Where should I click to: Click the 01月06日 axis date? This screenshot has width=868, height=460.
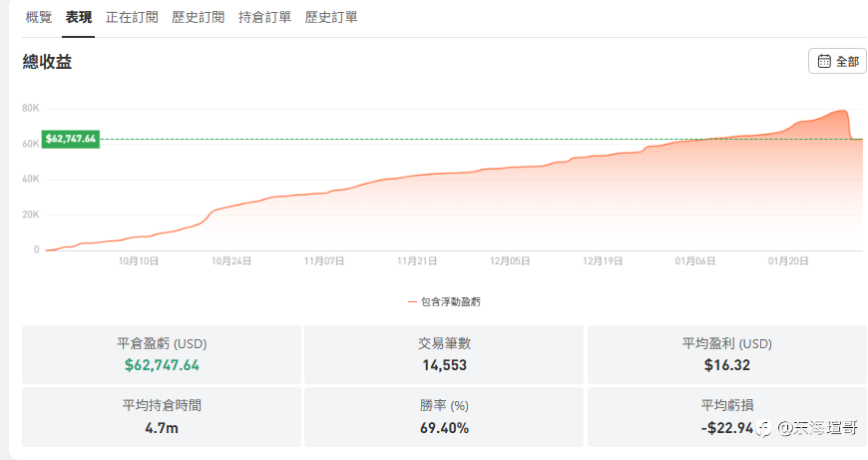point(695,260)
